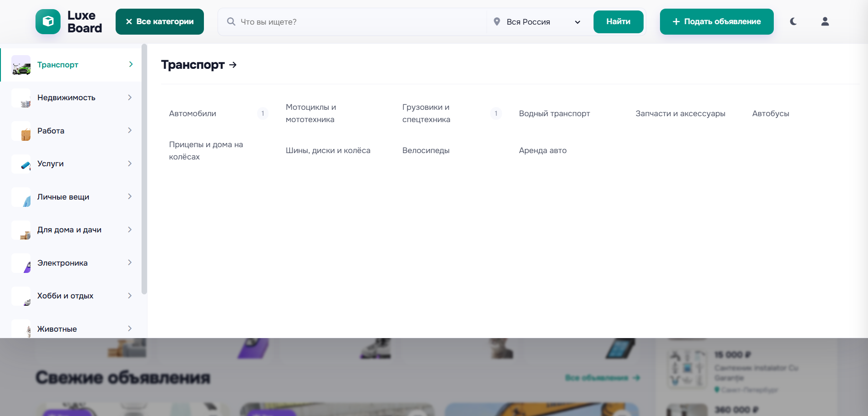
Task: Click the search magnifier icon
Action: click(x=231, y=21)
